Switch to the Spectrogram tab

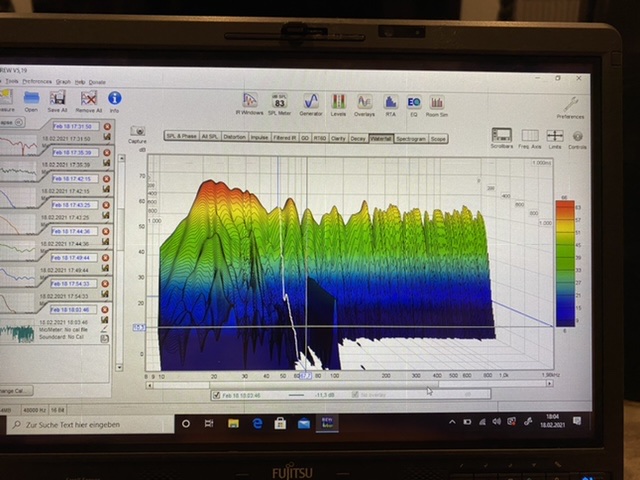411,138
